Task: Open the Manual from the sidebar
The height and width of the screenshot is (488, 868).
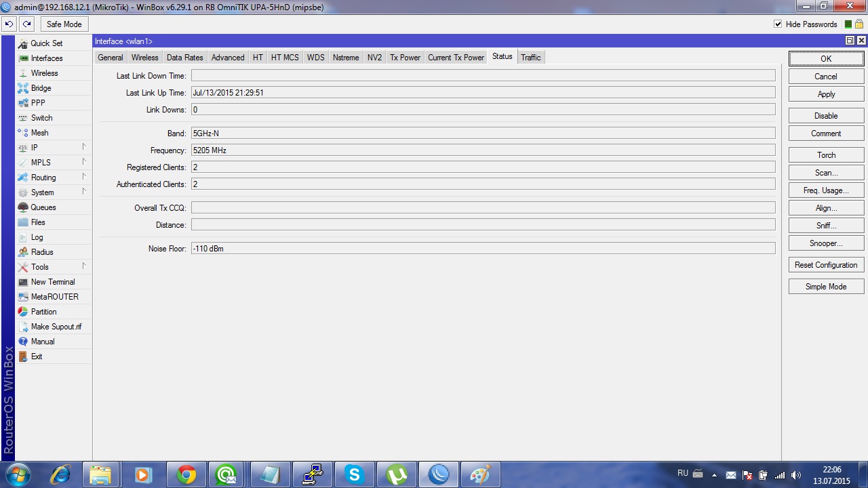Action: (42, 342)
